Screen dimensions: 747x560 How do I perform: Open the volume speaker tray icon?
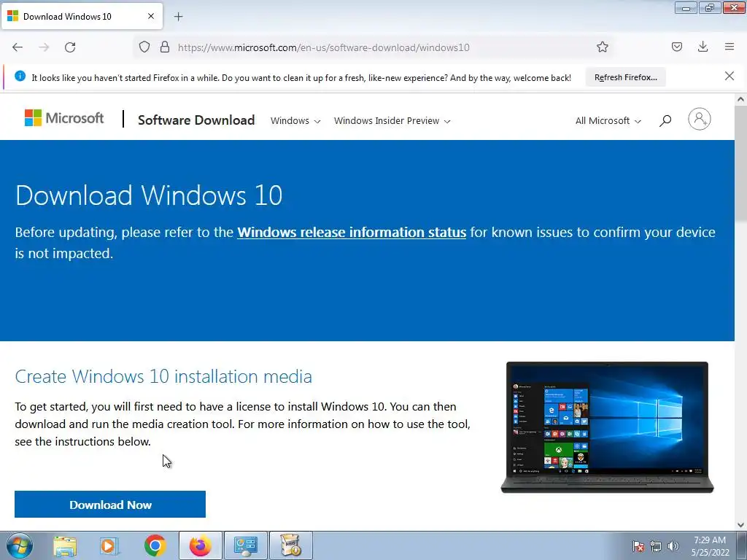pos(673,546)
